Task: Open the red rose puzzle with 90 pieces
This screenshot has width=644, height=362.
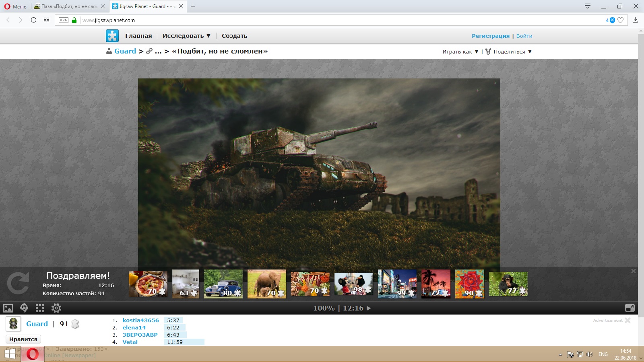Action: (470, 284)
